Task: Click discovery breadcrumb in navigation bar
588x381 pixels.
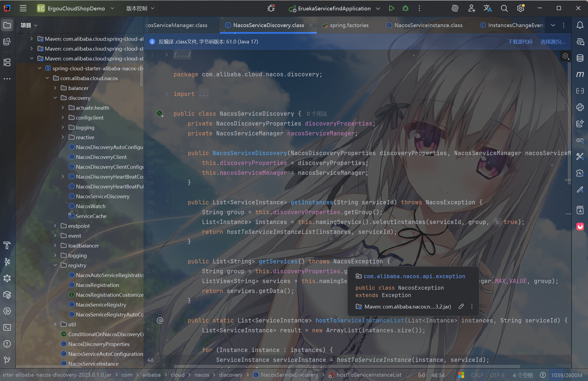Action: (x=231, y=375)
